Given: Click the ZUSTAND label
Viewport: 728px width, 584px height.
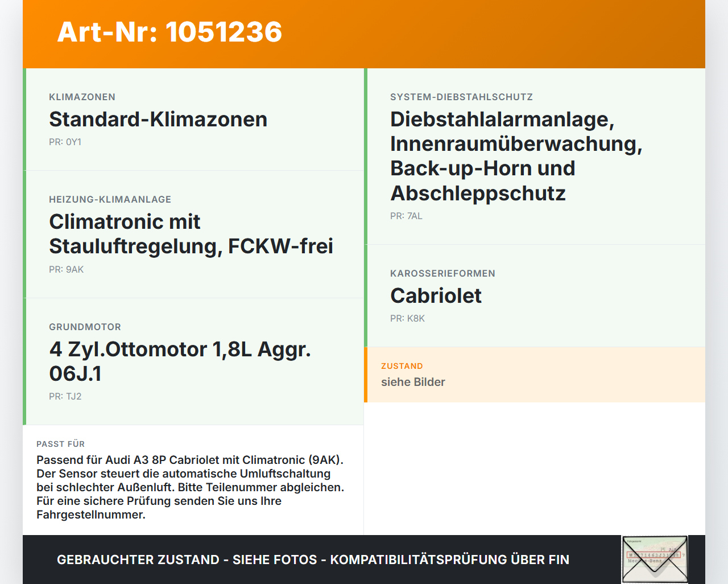Looking at the screenshot, I should tap(402, 366).
